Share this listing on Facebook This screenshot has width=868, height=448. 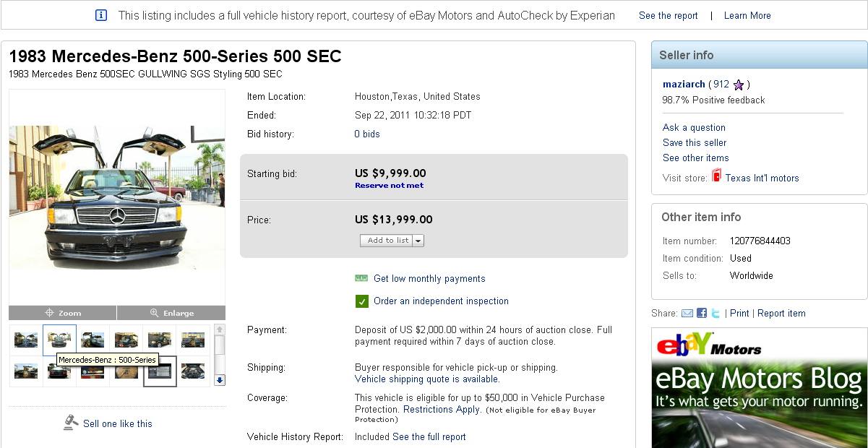pyautogui.click(x=702, y=314)
